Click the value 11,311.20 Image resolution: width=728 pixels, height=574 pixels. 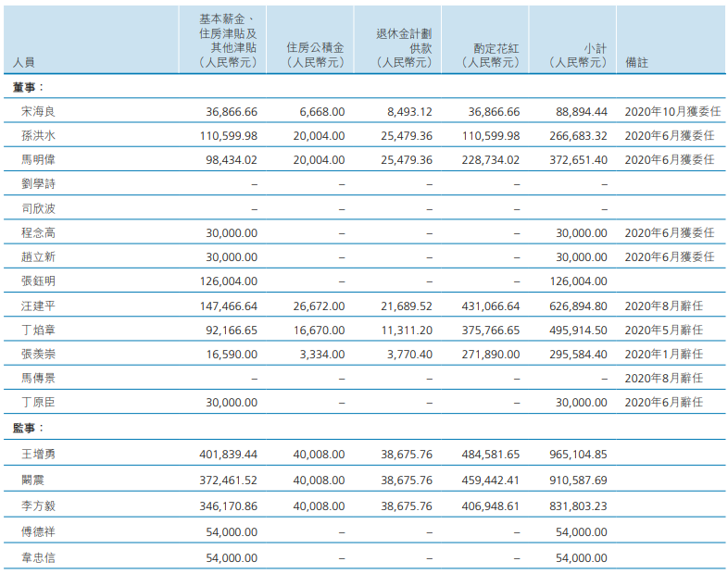[x=407, y=331]
